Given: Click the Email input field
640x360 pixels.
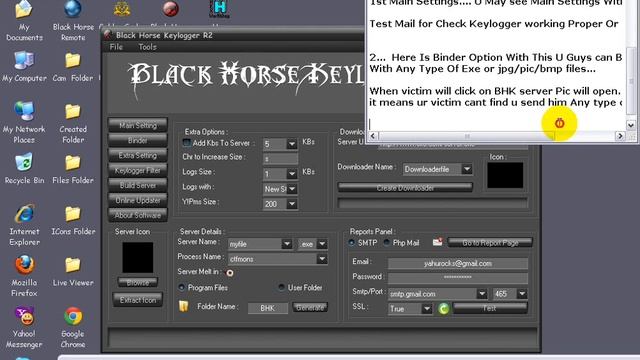Looking at the screenshot, I should coord(458,263).
